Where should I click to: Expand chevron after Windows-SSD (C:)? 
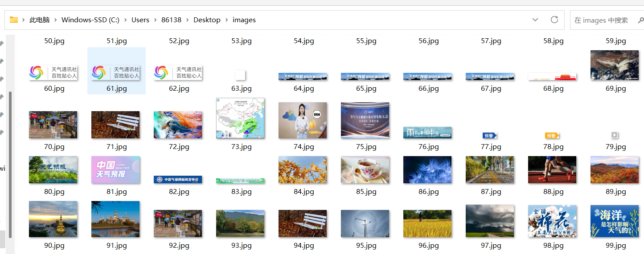coord(125,20)
